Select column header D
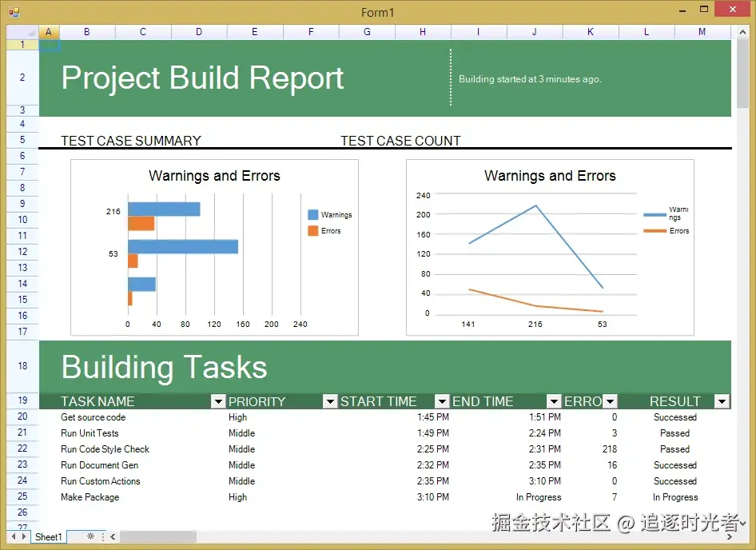The image size is (756, 550). pos(199,32)
